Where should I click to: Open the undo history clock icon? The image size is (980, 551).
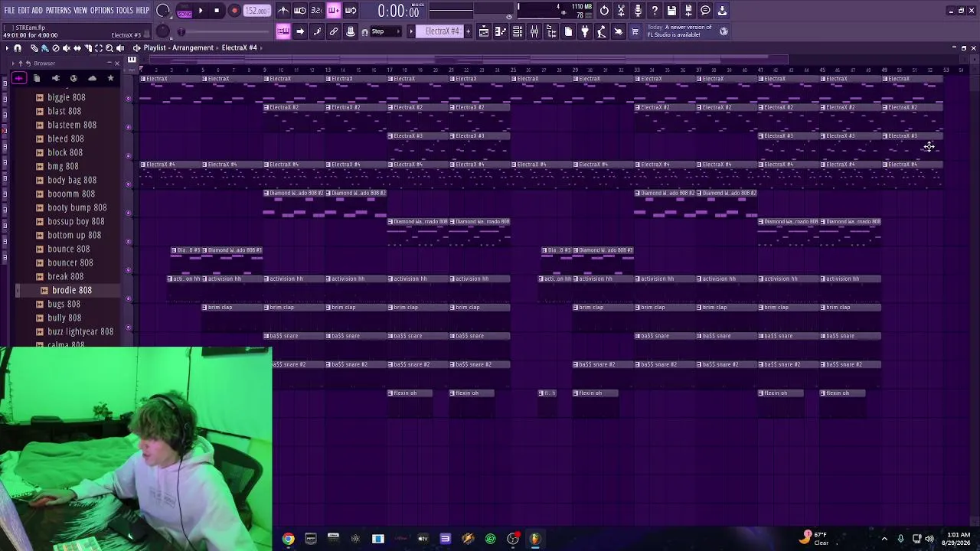pos(604,11)
